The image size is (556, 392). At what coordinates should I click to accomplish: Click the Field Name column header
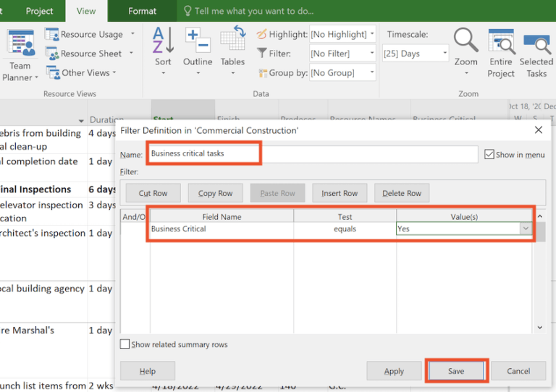(x=222, y=216)
